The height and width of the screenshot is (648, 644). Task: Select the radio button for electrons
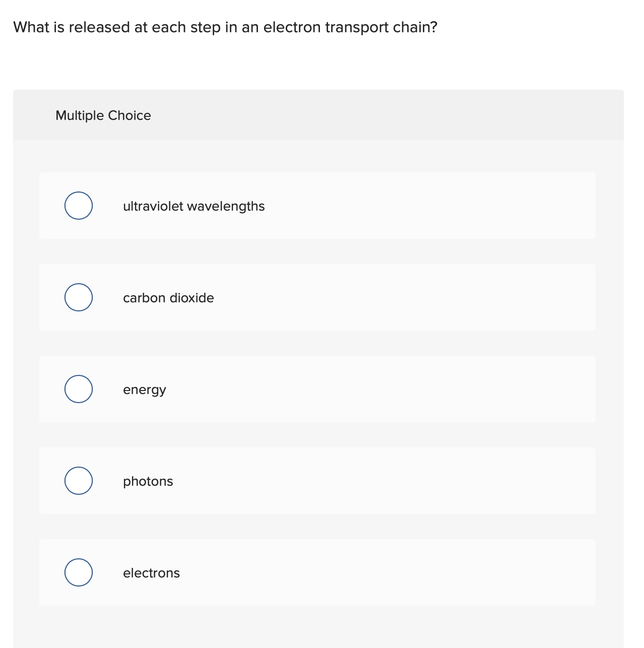point(78,572)
